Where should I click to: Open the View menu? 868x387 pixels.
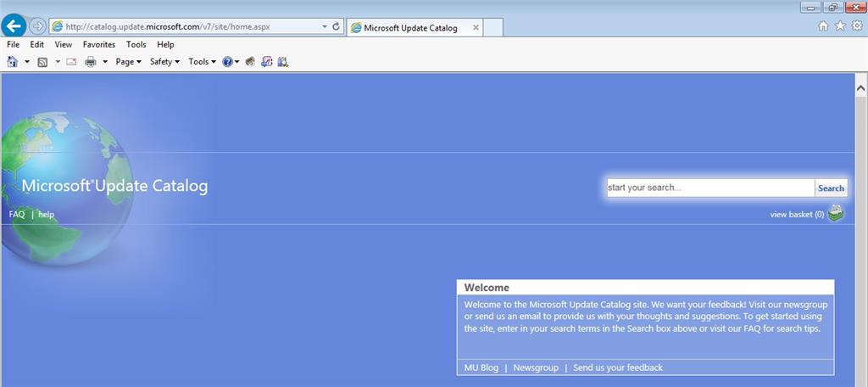tap(63, 44)
